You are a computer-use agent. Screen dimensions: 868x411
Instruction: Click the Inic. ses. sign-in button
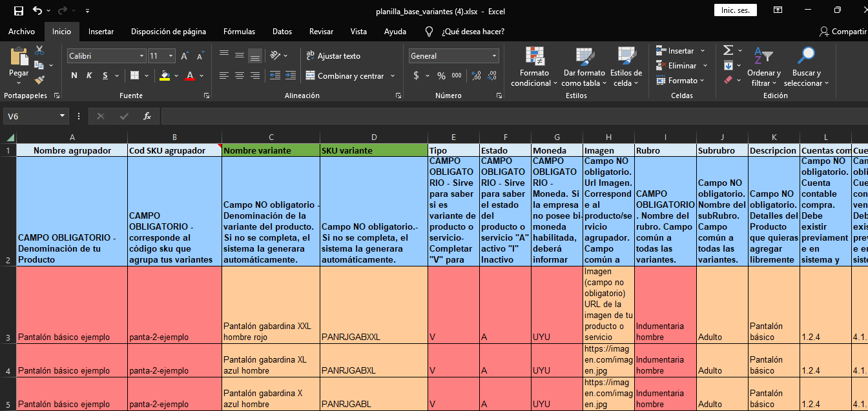tap(735, 10)
